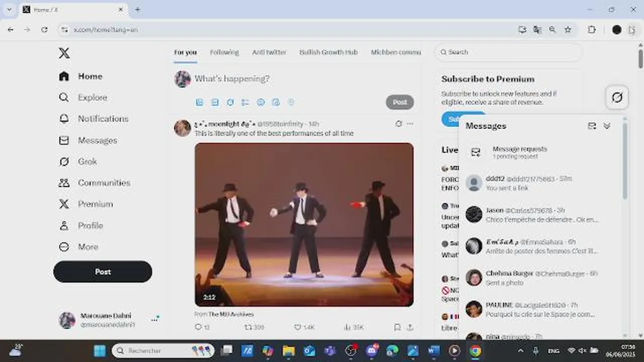The image size is (644, 362).
Task: Open a new browser tab
Action: coord(137,10)
